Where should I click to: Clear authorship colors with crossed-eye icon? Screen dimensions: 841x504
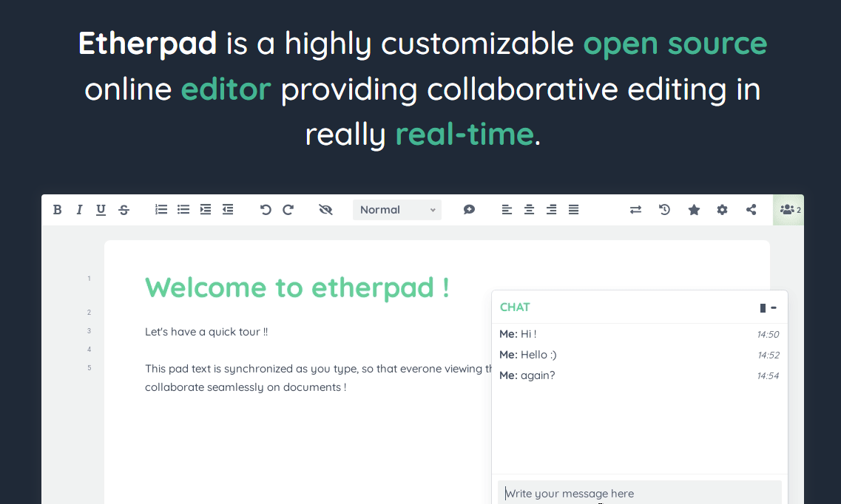(325, 210)
